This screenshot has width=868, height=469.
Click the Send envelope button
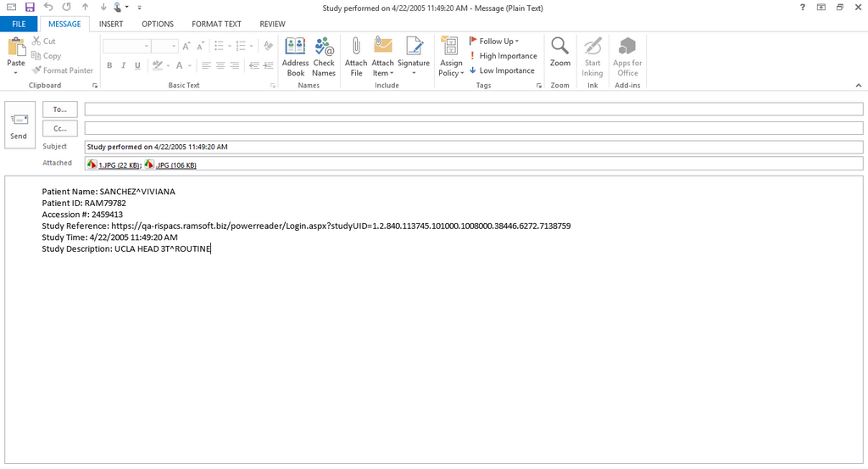click(19, 125)
